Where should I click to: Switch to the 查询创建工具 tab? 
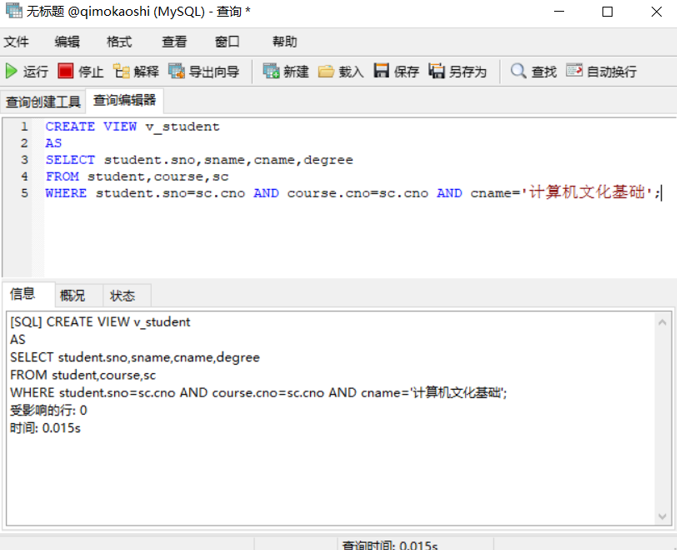click(x=43, y=102)
